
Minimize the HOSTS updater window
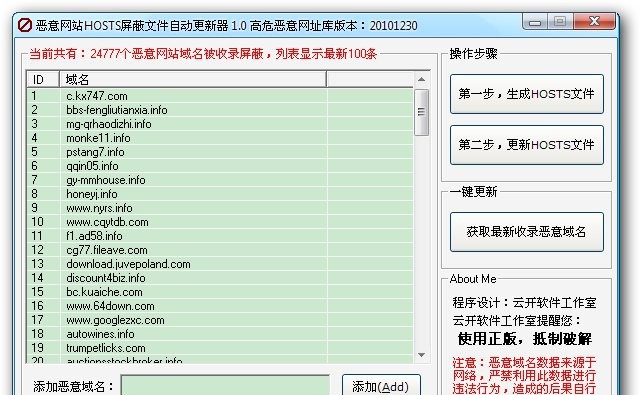(x=535, y=21)
